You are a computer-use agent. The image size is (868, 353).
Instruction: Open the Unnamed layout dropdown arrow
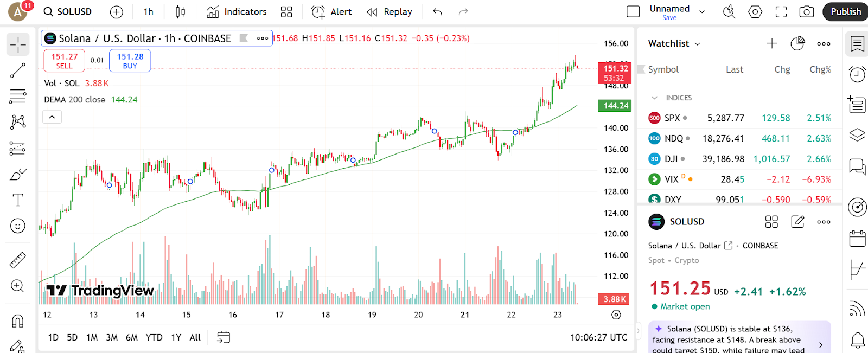[702, 12]
